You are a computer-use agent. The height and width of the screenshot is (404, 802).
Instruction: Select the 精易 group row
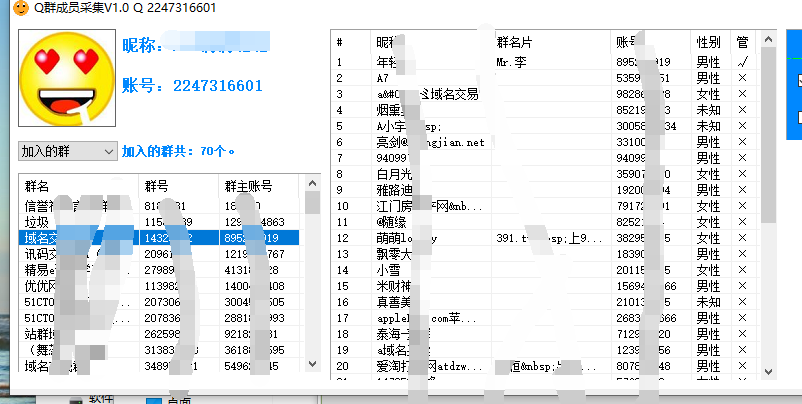159,270
